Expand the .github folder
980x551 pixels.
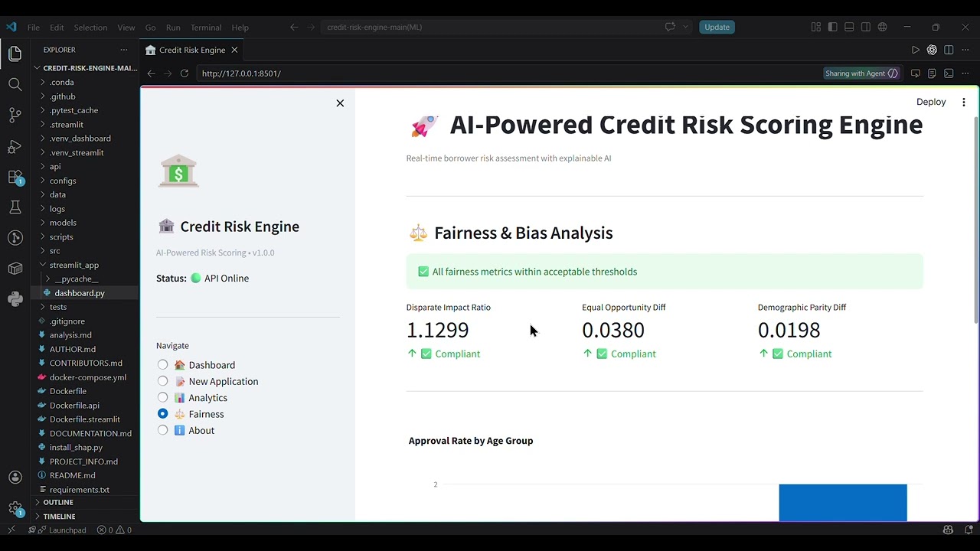tap(84, 96)
